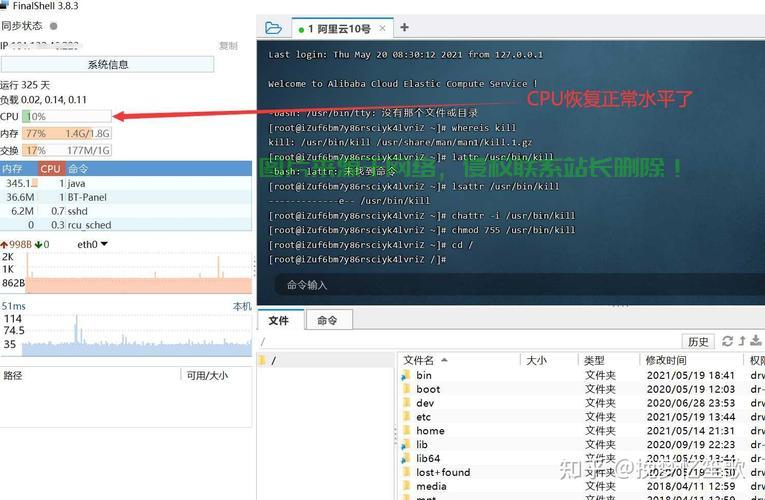The height and width of the screenshot is (500, 765).
Task: Switch to the 1 阿里云10号 tab
Action: pyautogui.click(x=341, y=29)
